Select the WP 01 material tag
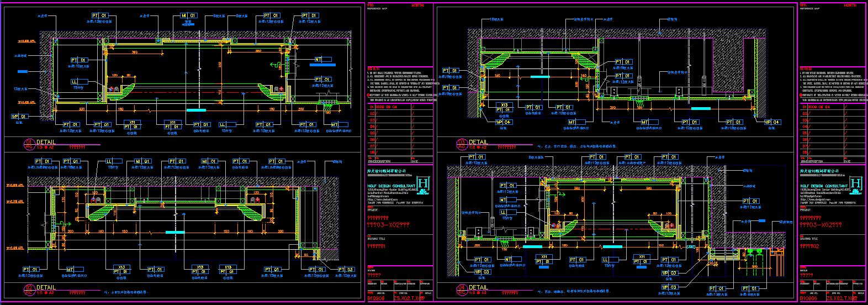Screen dimensions: 868x305 coord(19,117)
